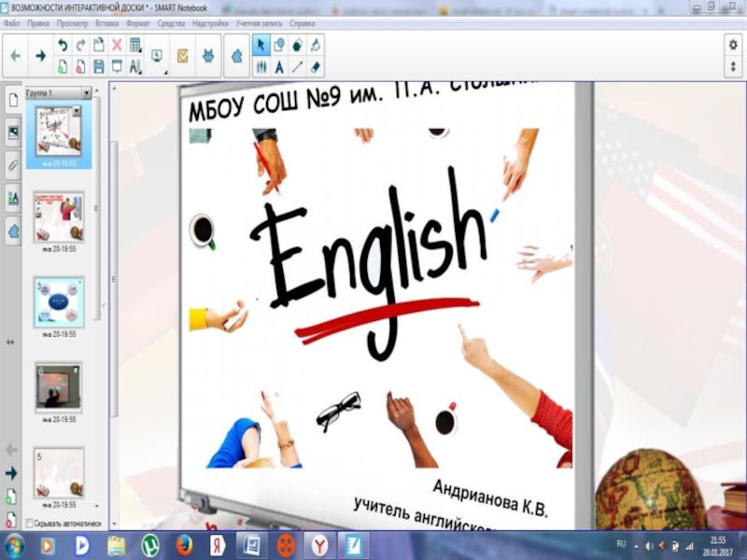Screen dimensions: 747x560
Task: Open the Формат menu
Action: (x=137, y=23)
